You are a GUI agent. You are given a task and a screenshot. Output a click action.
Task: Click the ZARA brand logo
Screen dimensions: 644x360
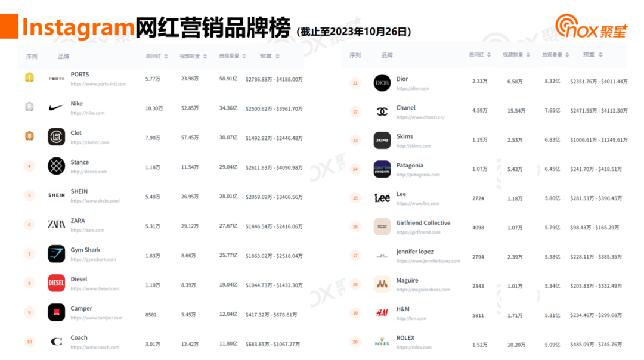point(56,225)
